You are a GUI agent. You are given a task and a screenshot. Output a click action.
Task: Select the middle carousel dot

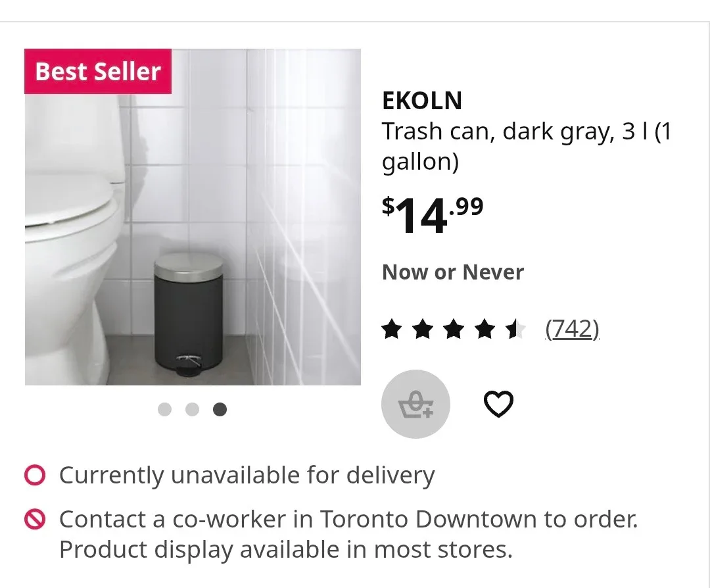193,409
